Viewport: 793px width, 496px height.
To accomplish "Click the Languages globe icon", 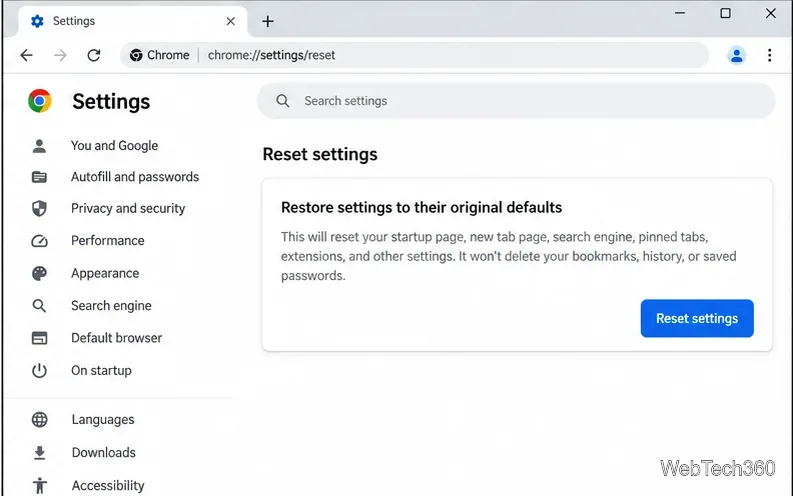I will tap(39, 419).
